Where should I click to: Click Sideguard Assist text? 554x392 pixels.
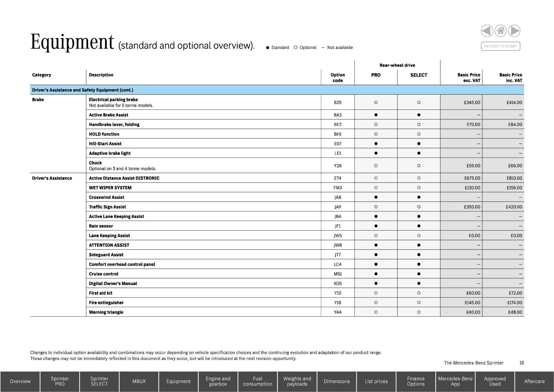106,255
